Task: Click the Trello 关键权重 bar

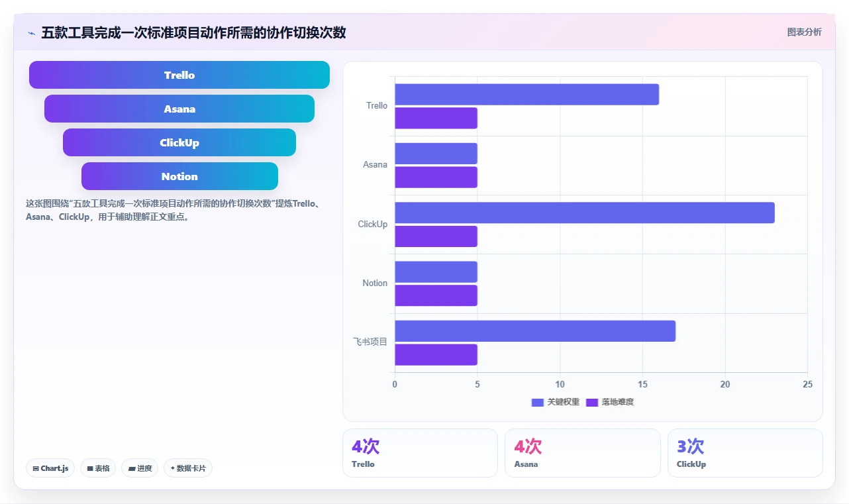Action: point(527,95)
